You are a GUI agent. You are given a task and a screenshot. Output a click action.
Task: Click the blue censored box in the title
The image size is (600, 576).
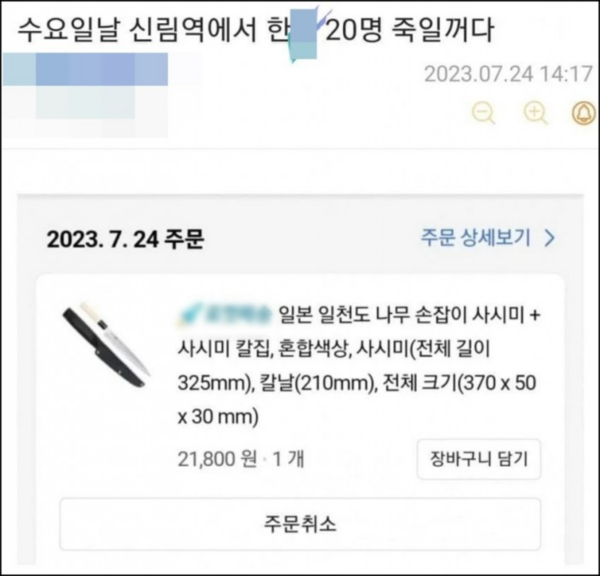point(304,41)
